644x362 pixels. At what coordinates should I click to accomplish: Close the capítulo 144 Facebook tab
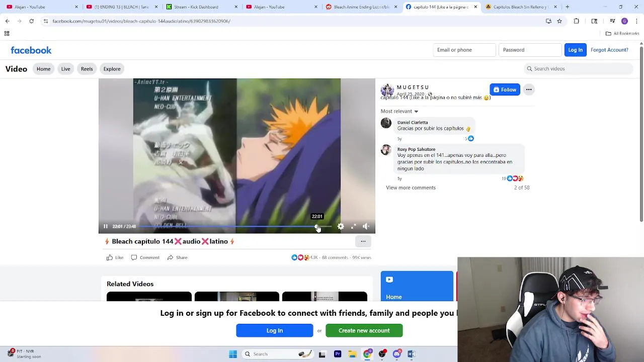coord(475,7)
